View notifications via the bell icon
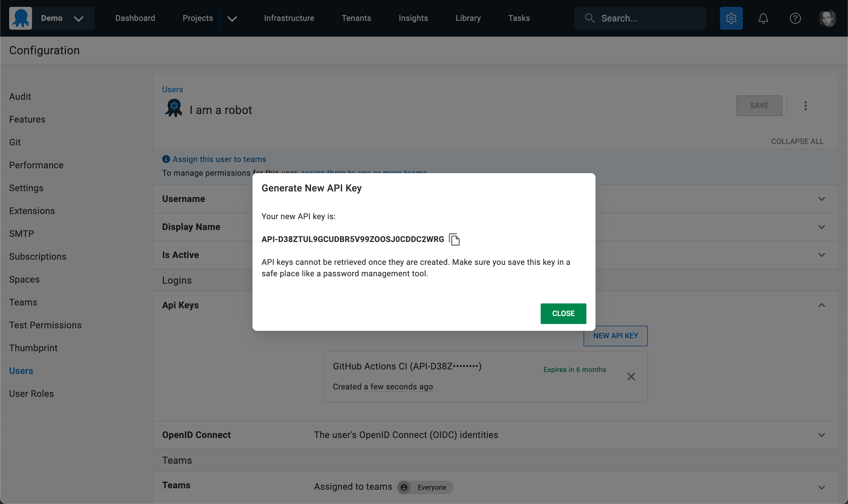The image size is (848, 504). [763, 18]
